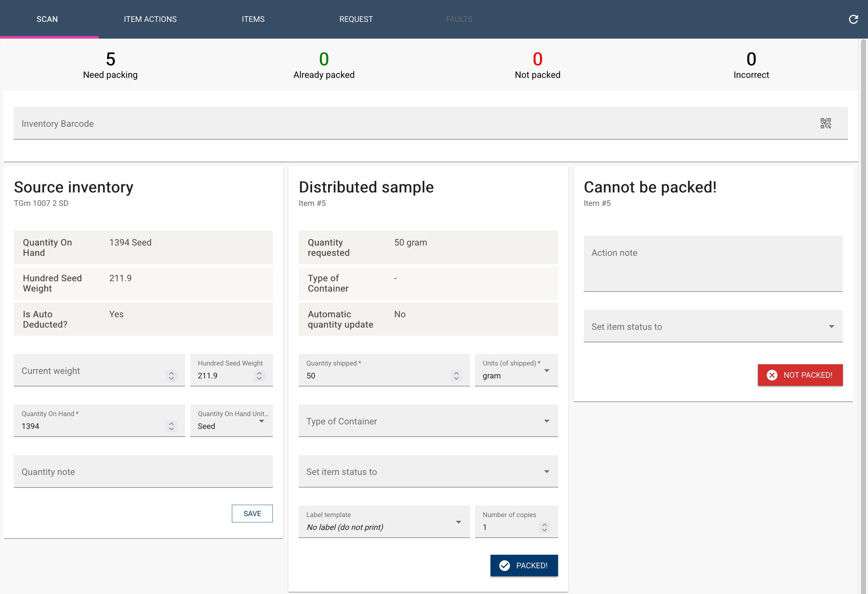Click the Quantity shipped stepper arrows

click(456, 376)
